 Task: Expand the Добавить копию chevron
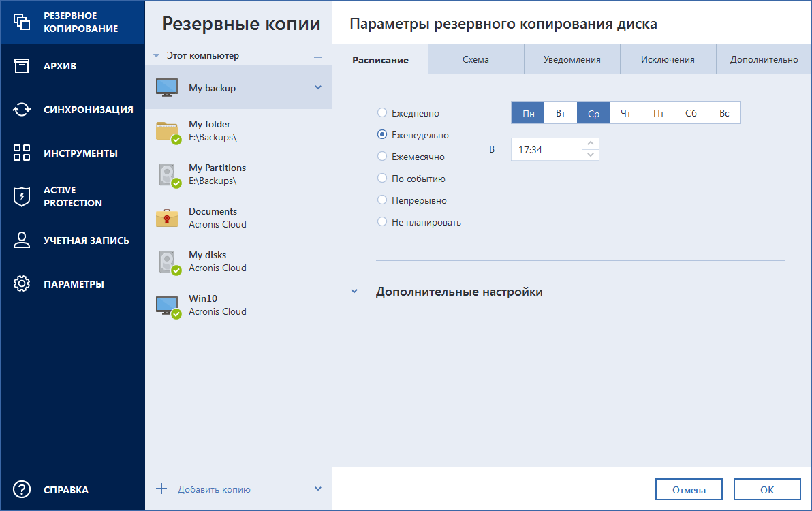tap(317, 489)
